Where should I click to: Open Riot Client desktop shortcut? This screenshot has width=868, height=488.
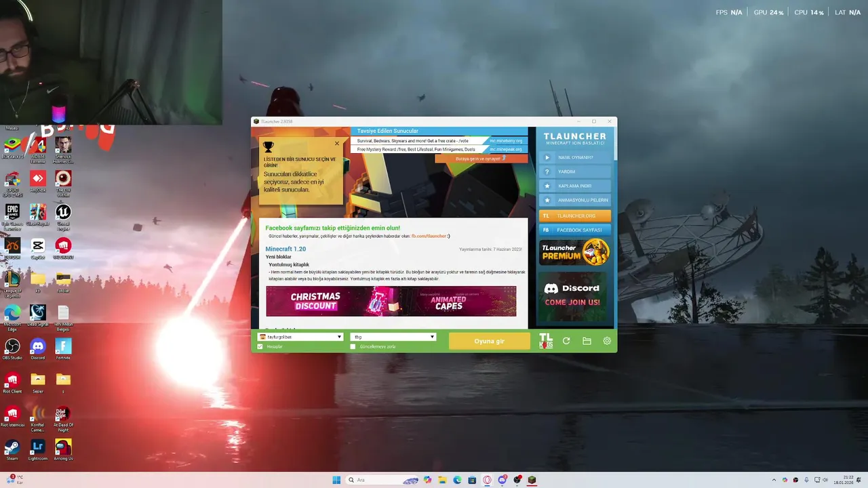tap(12, 383)
